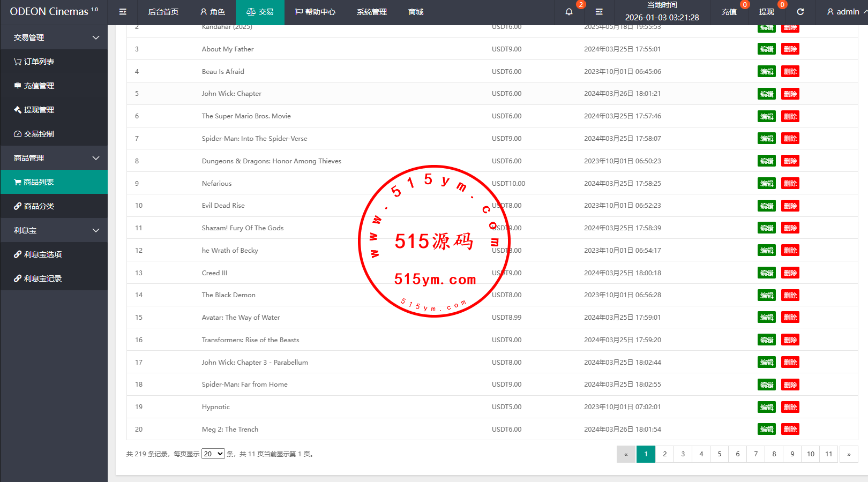Screen dimensions: 868x482
Task: Expand the admin user menu
Action: point(847,12)
